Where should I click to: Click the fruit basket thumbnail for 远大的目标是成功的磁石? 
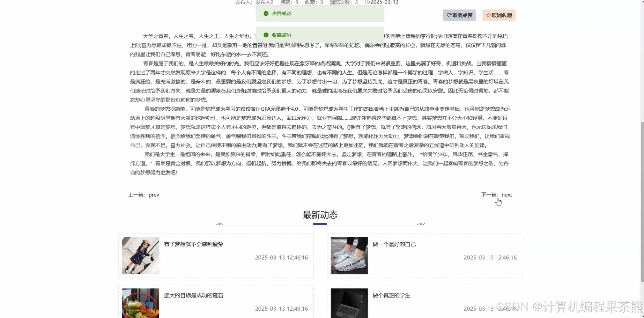coord(141,303)
